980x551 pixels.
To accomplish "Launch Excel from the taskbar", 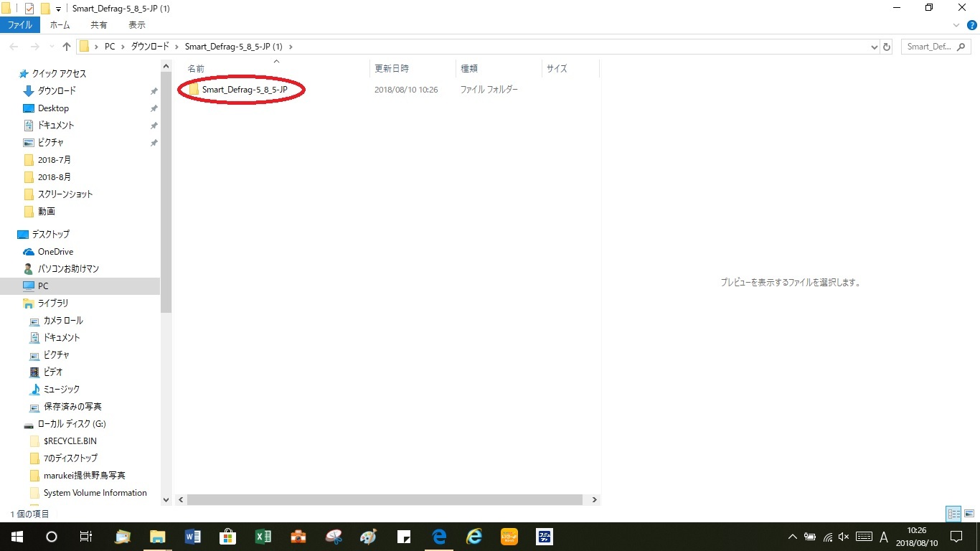I will (x=263, y=537).
